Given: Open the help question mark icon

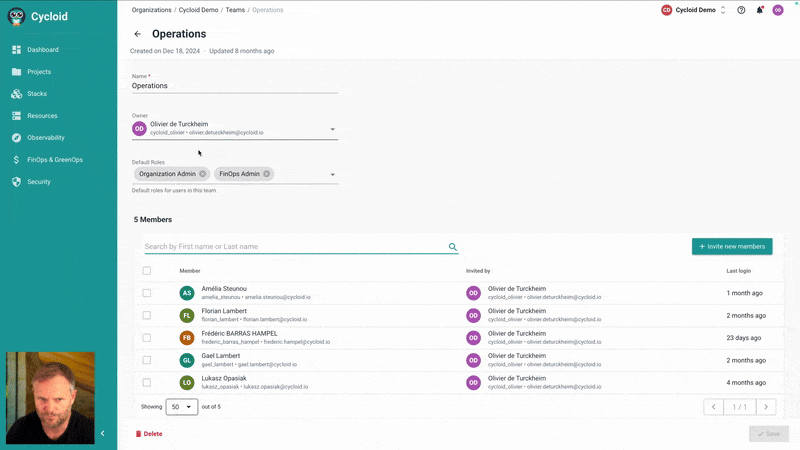Looking at the screenshot, I should pos(741,10).
